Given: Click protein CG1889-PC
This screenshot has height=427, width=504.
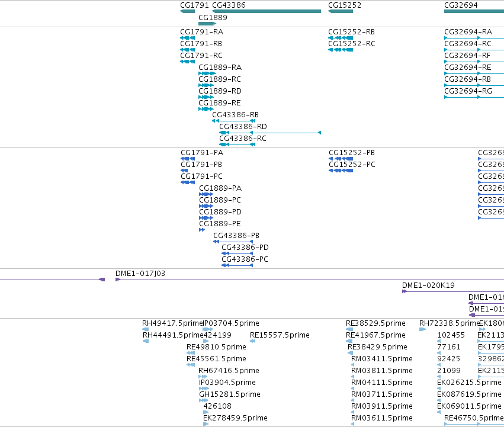Looking at the screenshot, I should point(220,200).
